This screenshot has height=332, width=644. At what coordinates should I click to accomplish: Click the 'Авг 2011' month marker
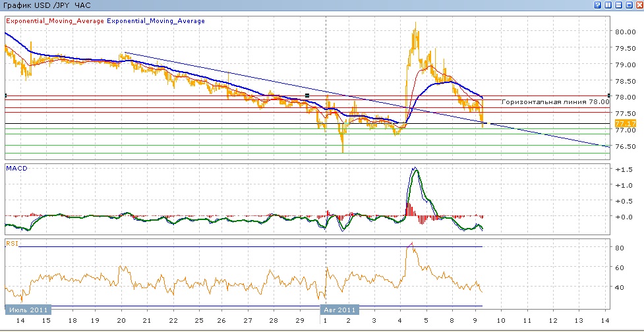coord(341,309)
